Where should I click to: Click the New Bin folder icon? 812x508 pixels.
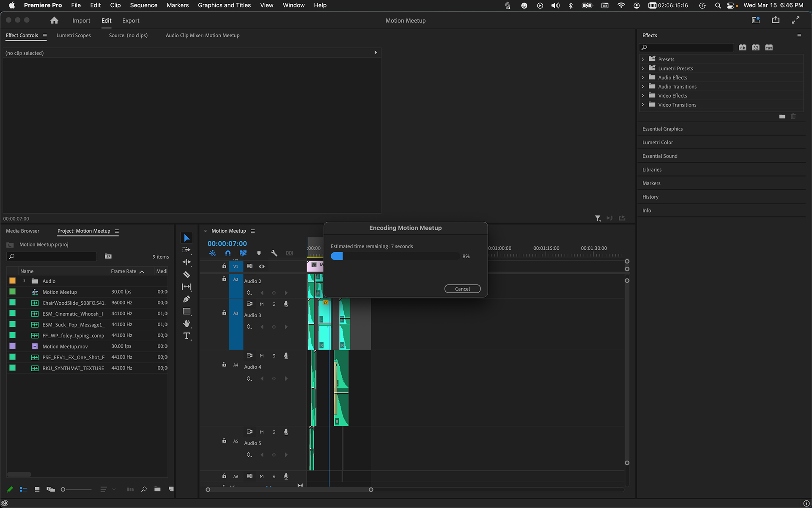(x=157, y=489)
